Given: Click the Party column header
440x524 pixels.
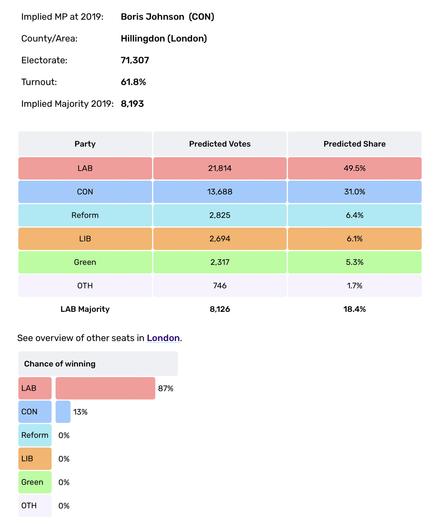Looking at the screenshot, I should (85, 144).
